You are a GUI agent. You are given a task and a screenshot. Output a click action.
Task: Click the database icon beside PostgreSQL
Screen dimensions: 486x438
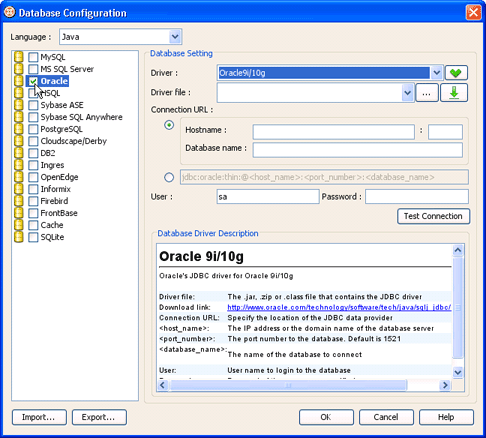point(19,129)
